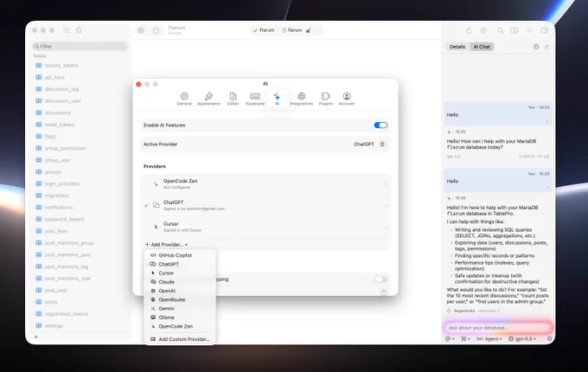Click the unlocked padlock icon
The image size is (588, 372).
point(308,30)
